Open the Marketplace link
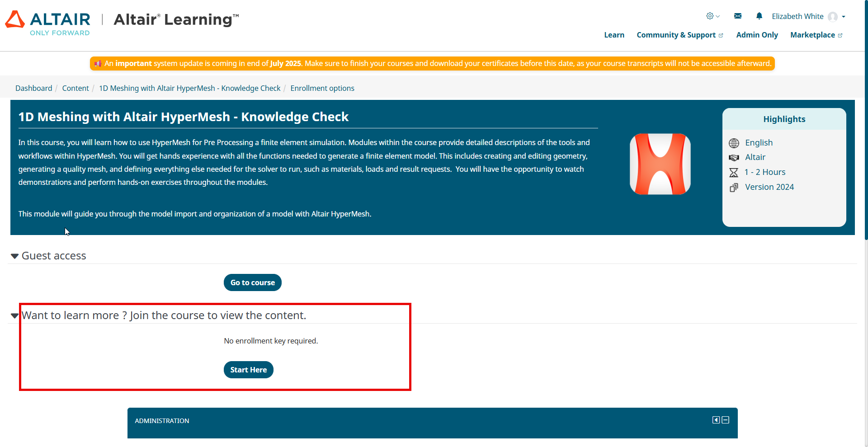The height and width of the screenshot is (447, 868). pos(816,35)
